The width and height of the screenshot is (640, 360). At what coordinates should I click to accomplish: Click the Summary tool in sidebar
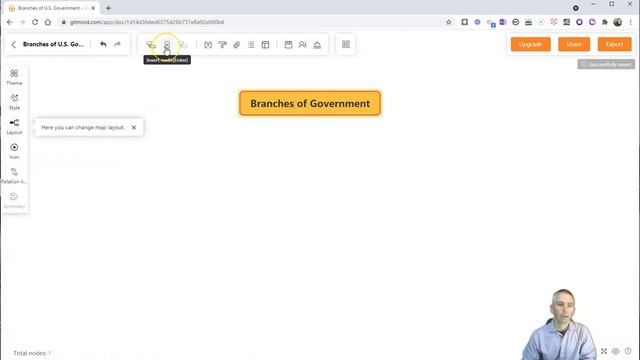[14, 200]
